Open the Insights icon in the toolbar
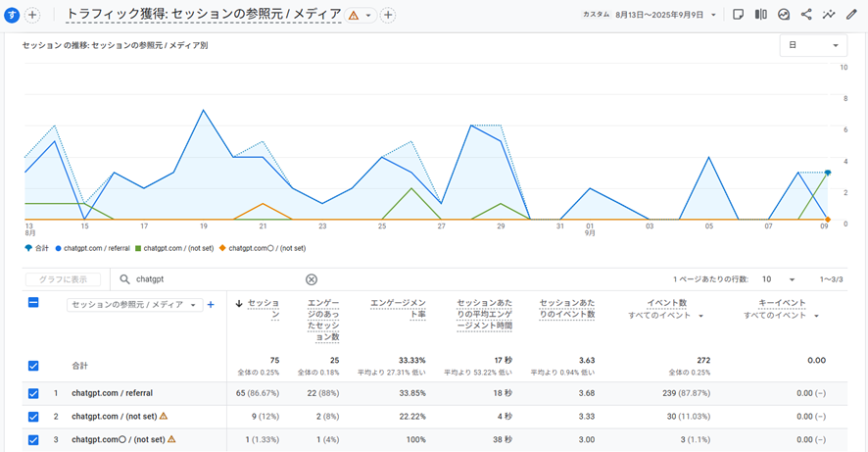This screenshot has width=868, height=452. [x=784, y=15]
